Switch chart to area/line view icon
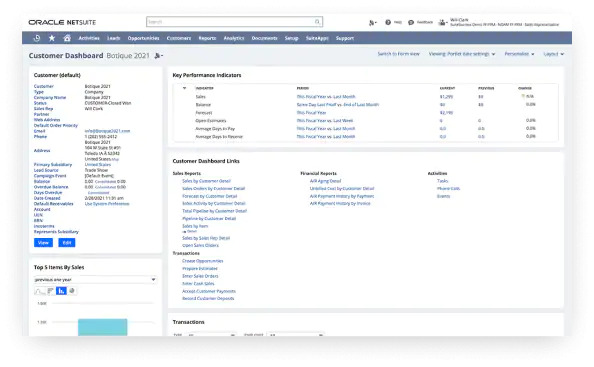Image resolution: width=594 pixels, height=367 pixels. point(39,291)
